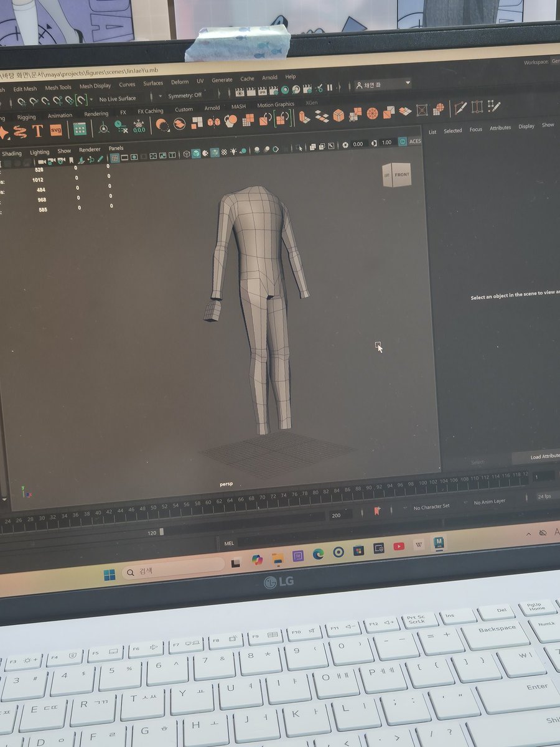Click the viewport camera select icon
This screenshot has height=747, width=560.
[x=43, y=161]
